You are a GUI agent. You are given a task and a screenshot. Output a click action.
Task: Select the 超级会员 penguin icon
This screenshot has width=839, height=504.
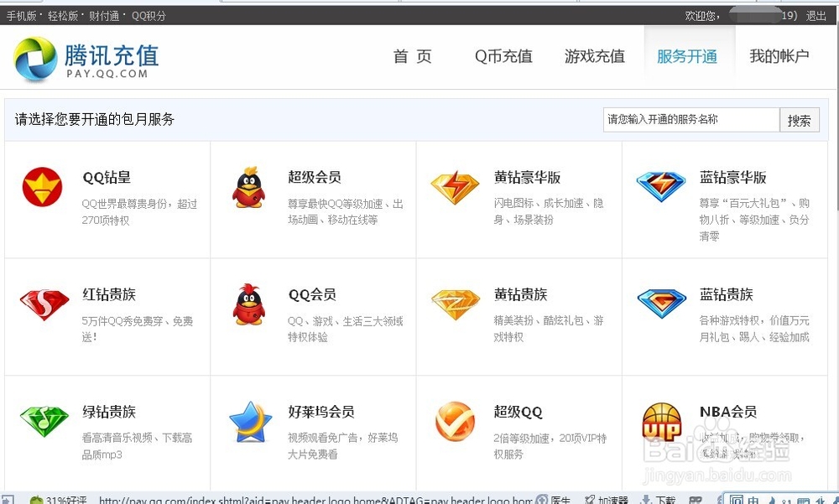point(248,187)
